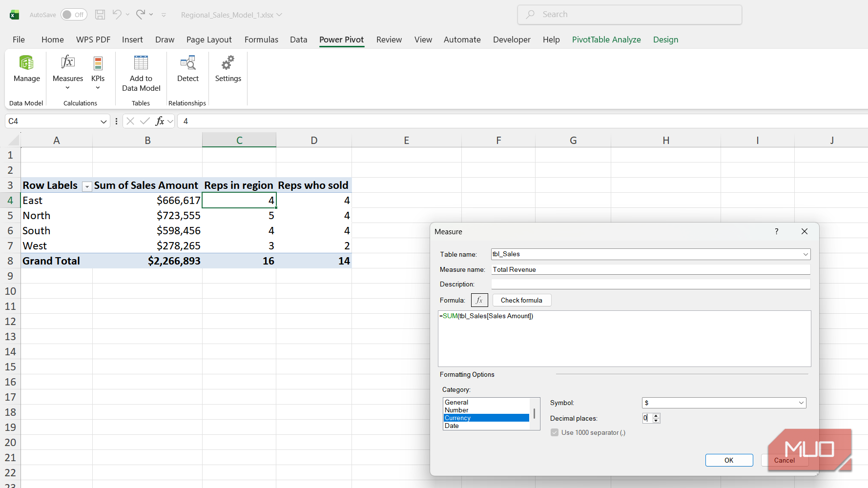The image size is (868, 488).
Task: Open the Manage Data Model window
Action: coord(26,69)
